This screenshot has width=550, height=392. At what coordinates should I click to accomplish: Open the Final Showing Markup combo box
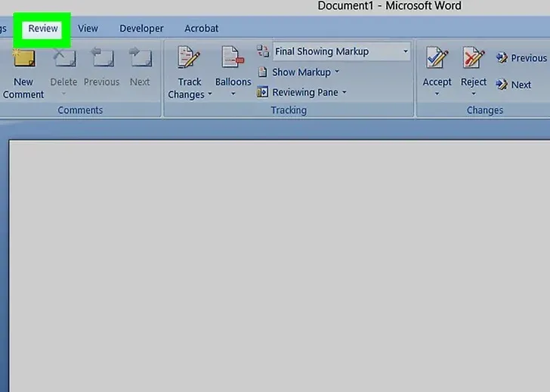coord(341,51)
